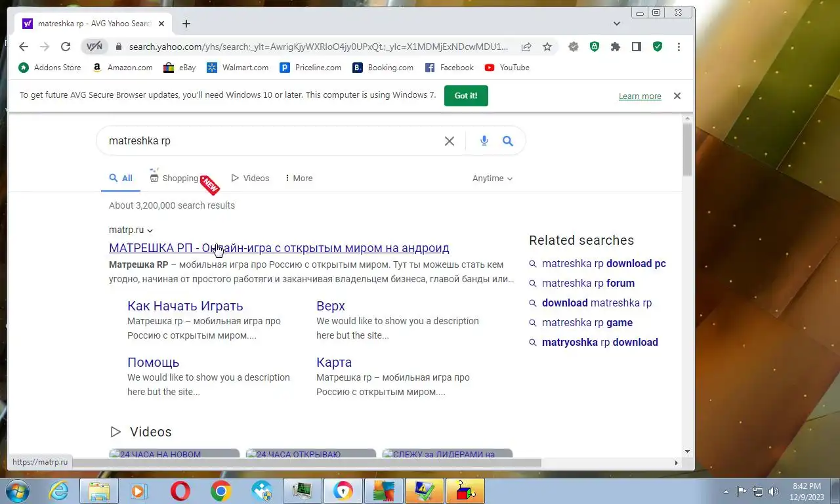840x504 pixels.
Task: Launch Google Chrome from the taskbar
Action: 220,491
